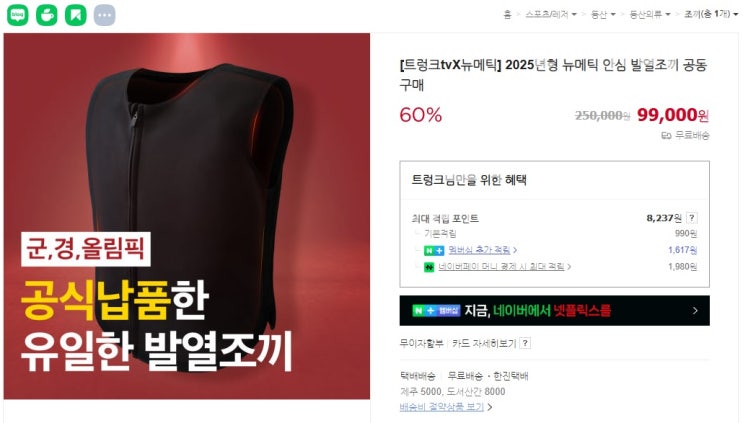Click question mark beside 8,237원 points
This screenshot has width=743, height=423.
pyautogui.click(x=691, y=218)
